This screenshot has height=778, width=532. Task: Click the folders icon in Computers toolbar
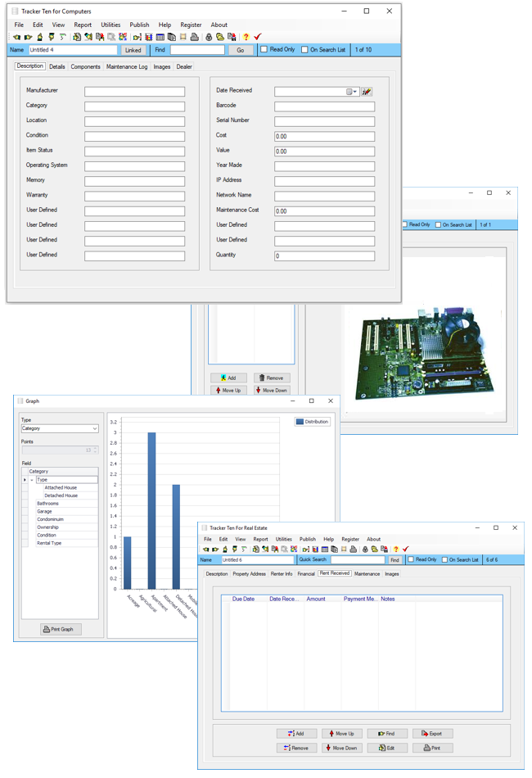pos(220,37)
